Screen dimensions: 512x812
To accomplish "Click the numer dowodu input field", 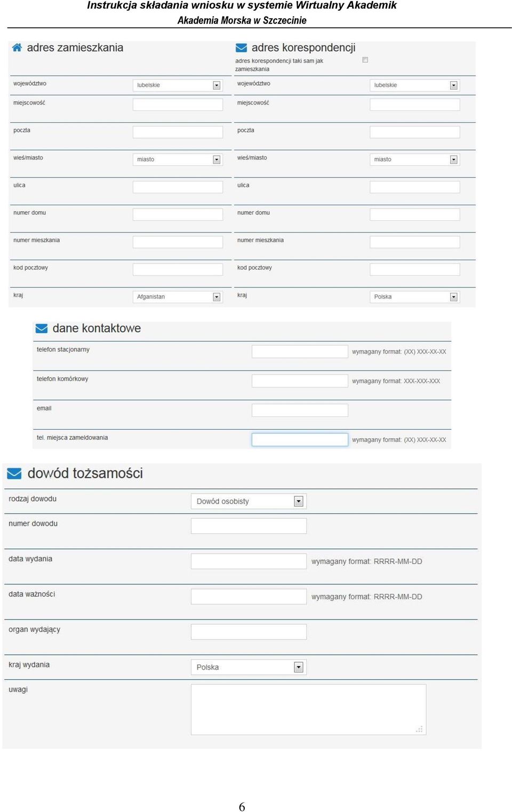I will pos(249,526).
